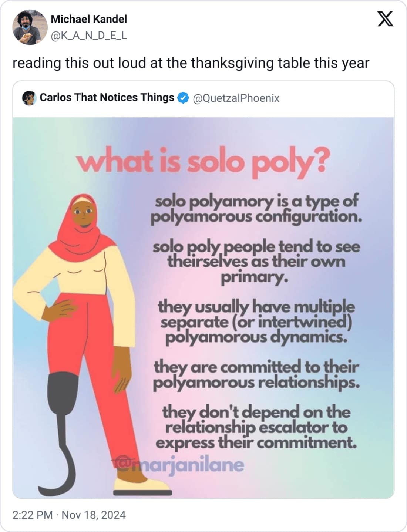Open Michael Kandel's display name link
Image resolution: width=407 pixels, height=532 pixels.
pos(89,19)
